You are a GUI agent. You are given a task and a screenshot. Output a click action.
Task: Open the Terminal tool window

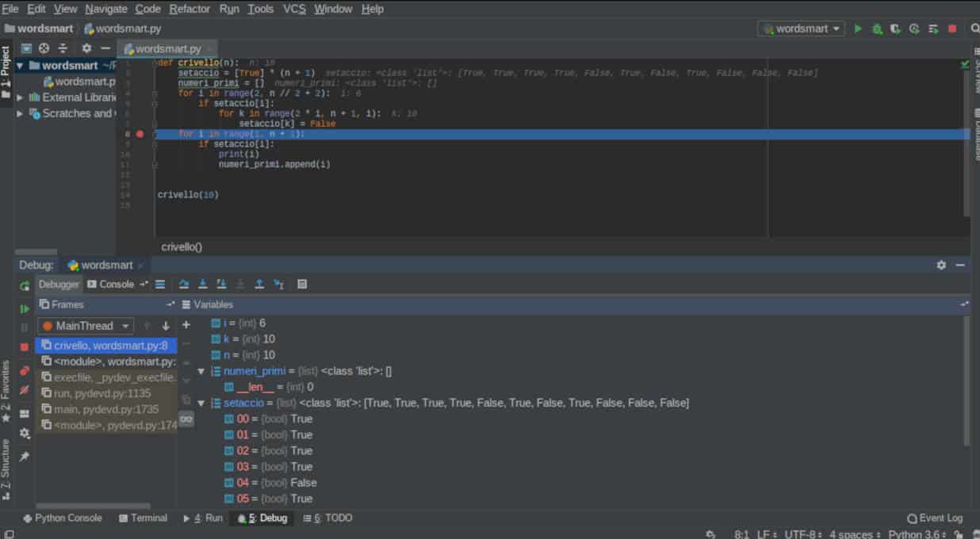tap(143, 518)
